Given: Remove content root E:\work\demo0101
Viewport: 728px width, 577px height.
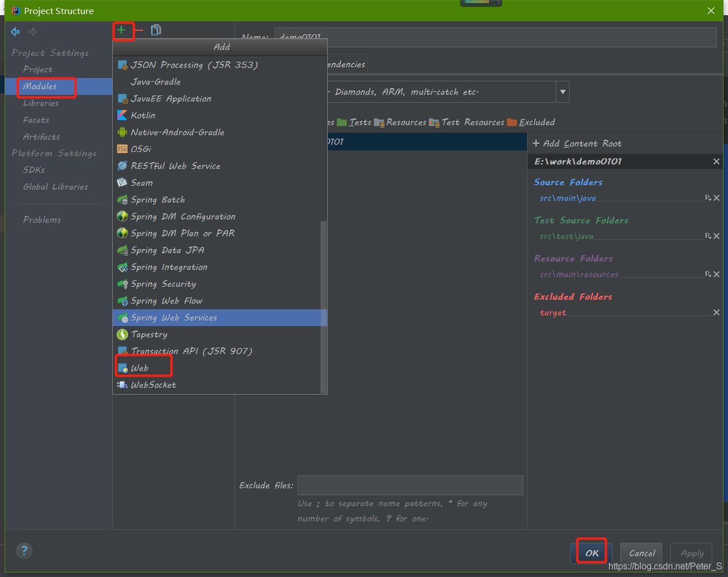Looking at the screenshot, I should pyautogui.click(x=716, y=162).
